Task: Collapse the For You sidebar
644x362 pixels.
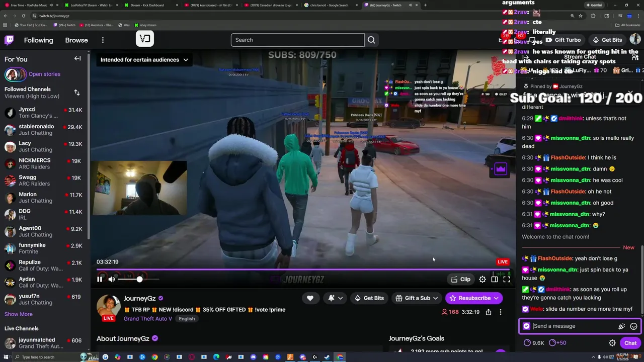Action: coord(77,59)
